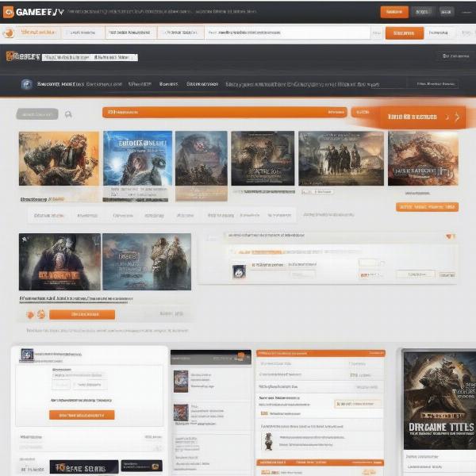Click the underlined text link beneath the two large covers
Screen dimensions: 476x476
pyautogui.click(x=76, y=299)
